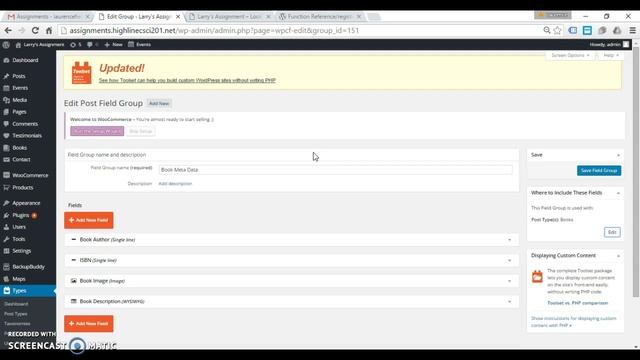Click the Products cart icon
This screenshot has height=360, width=640.
(6, 188)
